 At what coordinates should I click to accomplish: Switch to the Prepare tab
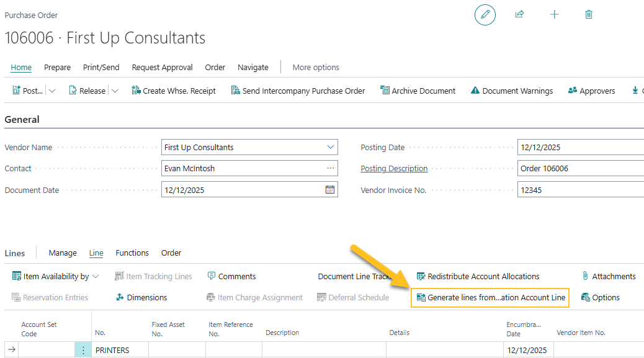pos(57,67)
